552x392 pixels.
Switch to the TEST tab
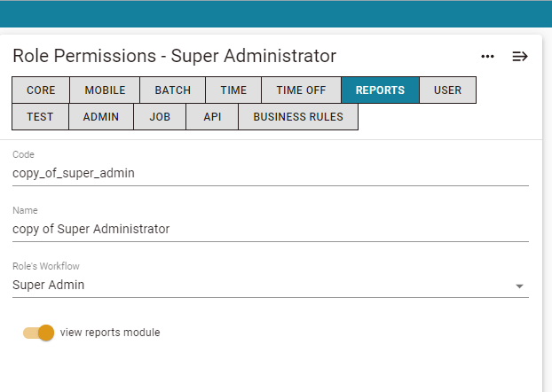tap(40, 117)
